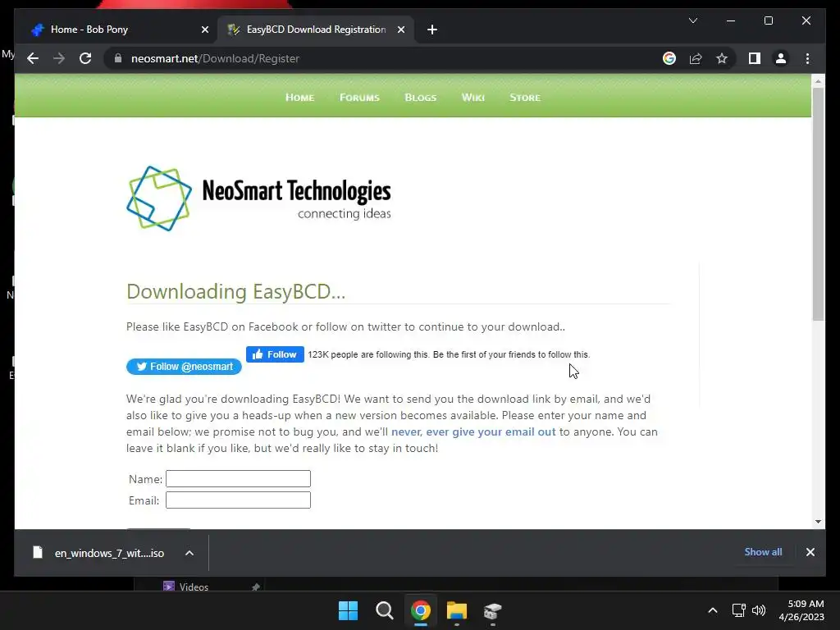The width and height of the screenshot is (840, 630).
Task: Click the browser forward arrow
Action: pyautogui.click(x=59, y=58)
